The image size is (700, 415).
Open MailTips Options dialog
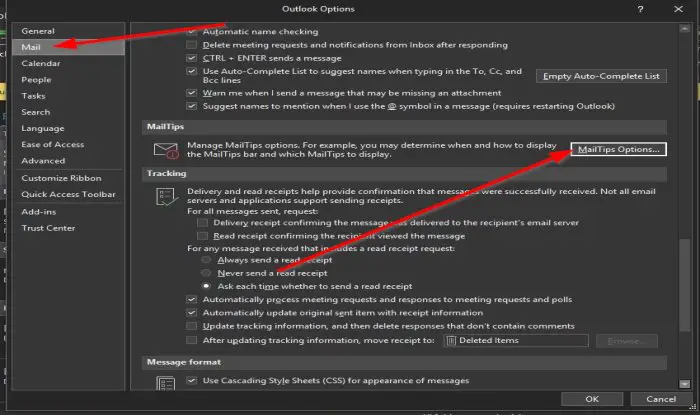tap(618, 149)
